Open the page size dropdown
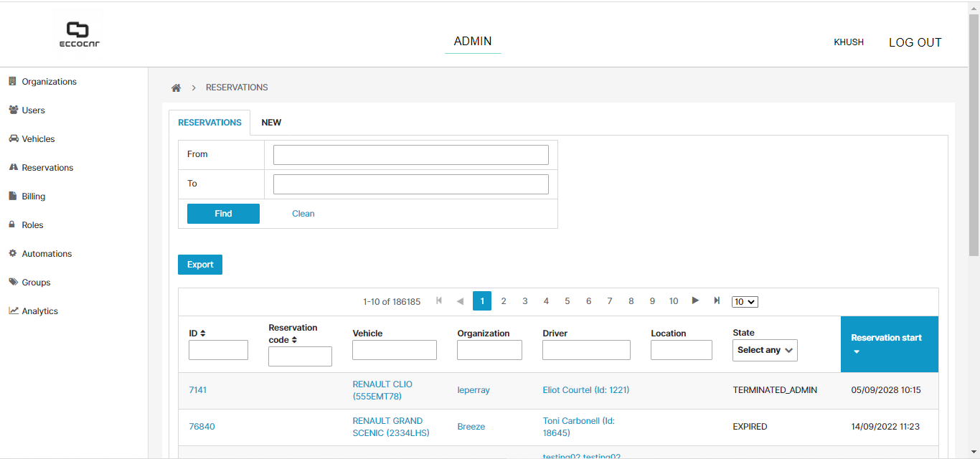This screenshot has width=980, height=459. pos(745,302)
